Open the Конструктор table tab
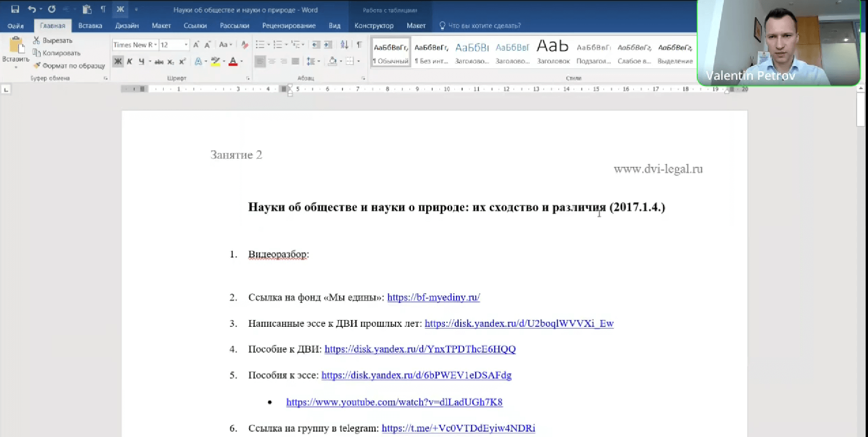868x437 pixels. [374, 26]
